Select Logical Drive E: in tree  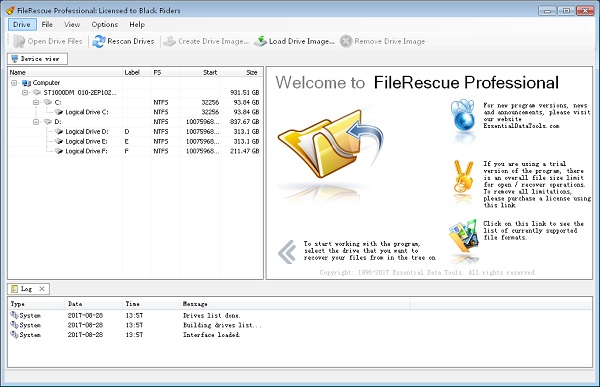coord(86,141)
